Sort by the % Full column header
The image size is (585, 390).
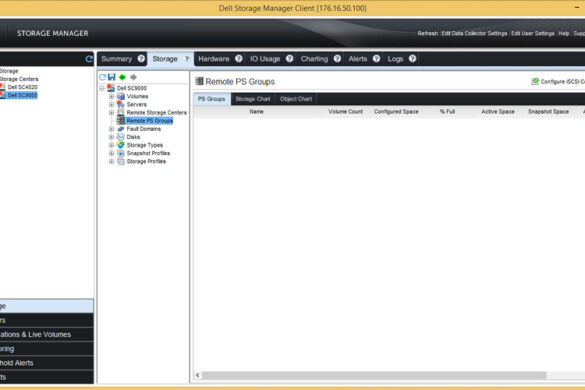point(447,112)
